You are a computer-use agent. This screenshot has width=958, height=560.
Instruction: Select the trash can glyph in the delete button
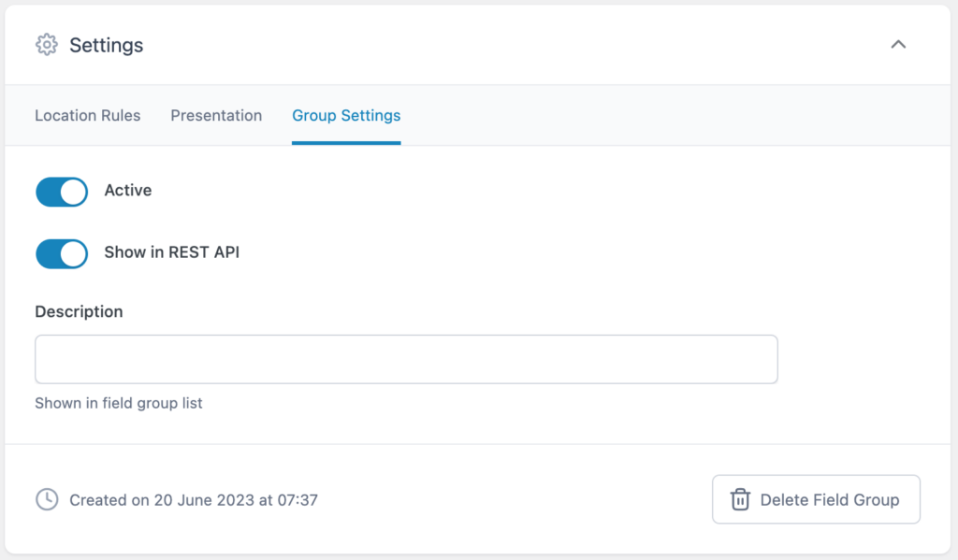(740, 499)
